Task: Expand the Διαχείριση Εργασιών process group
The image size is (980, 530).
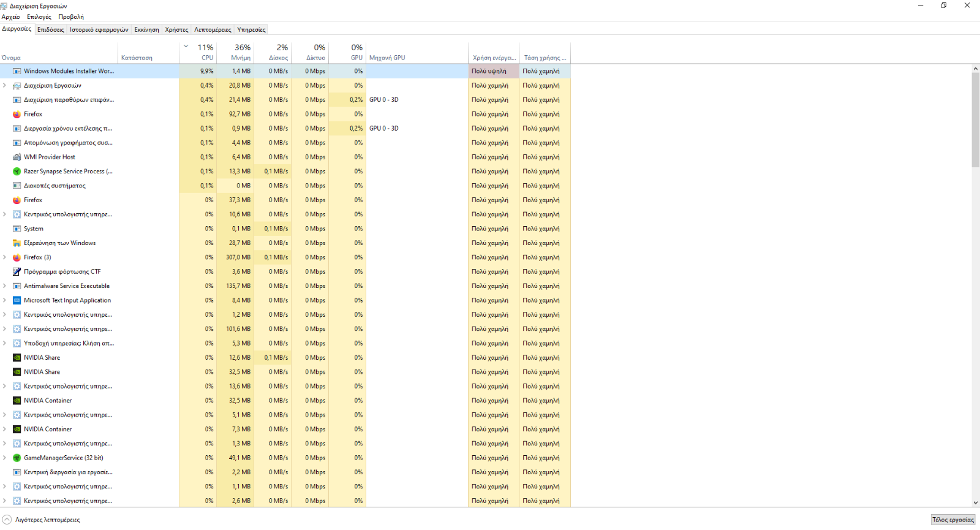Action: (5, 86)
